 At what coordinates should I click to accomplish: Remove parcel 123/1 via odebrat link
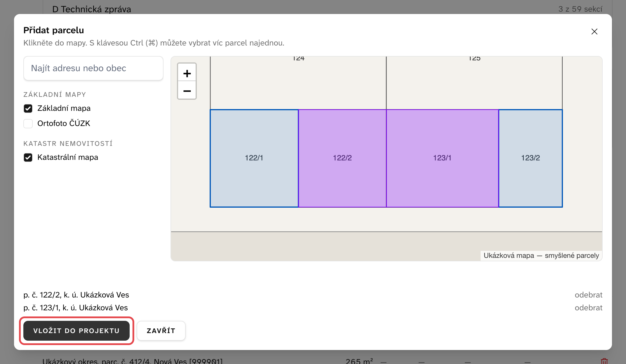(x=588, y=308)
